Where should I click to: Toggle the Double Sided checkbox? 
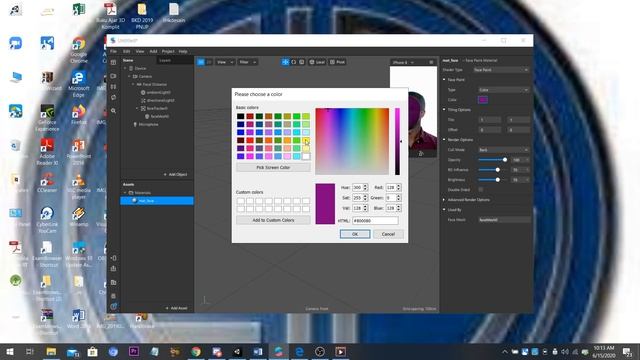click(x=481, y=190)
